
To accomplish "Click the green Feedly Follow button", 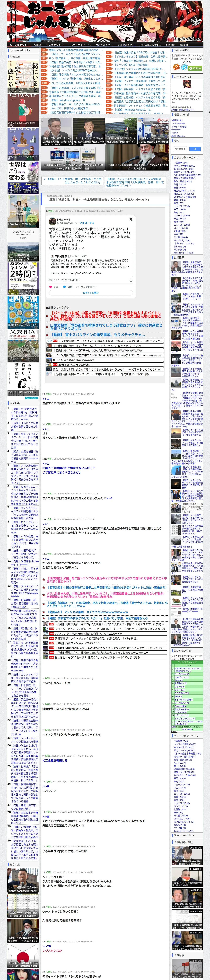I will coord(195,68).
